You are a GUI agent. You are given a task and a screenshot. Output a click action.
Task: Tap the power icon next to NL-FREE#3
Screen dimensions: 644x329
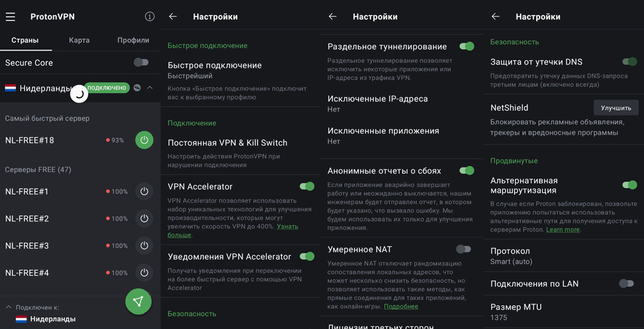pyautogui.click(x=144, y=246)
